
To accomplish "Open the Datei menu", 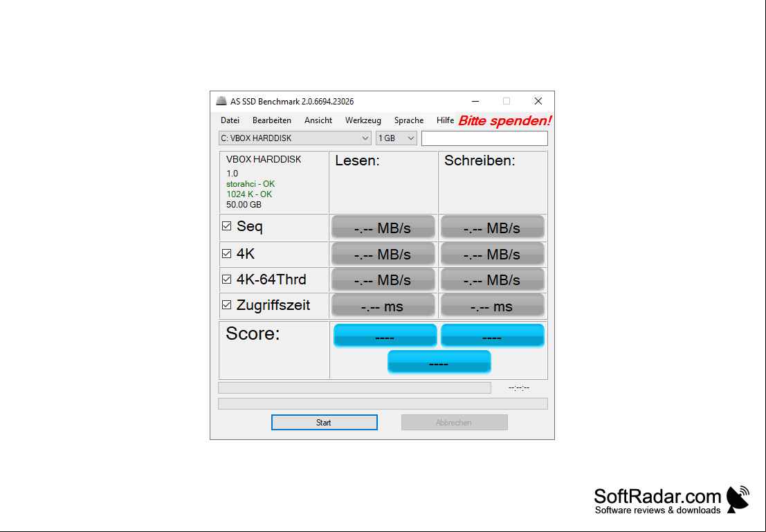I will coord(230,120).
